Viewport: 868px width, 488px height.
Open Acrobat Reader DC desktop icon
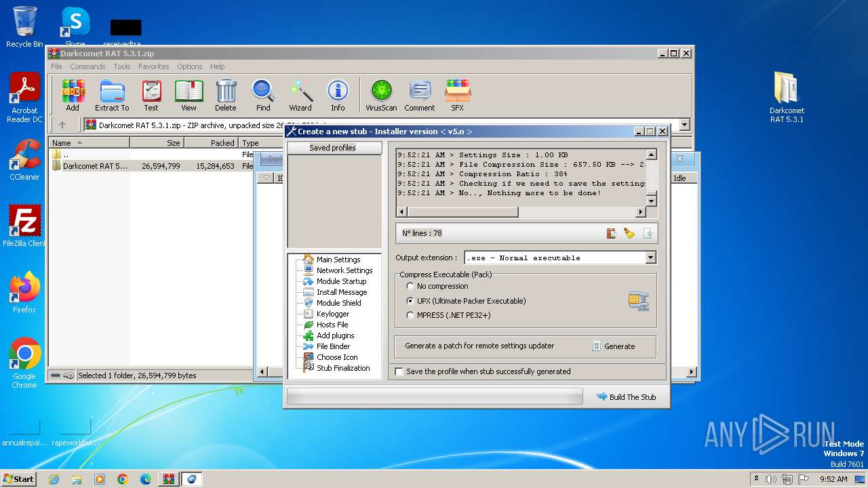[x=24, y=98]
